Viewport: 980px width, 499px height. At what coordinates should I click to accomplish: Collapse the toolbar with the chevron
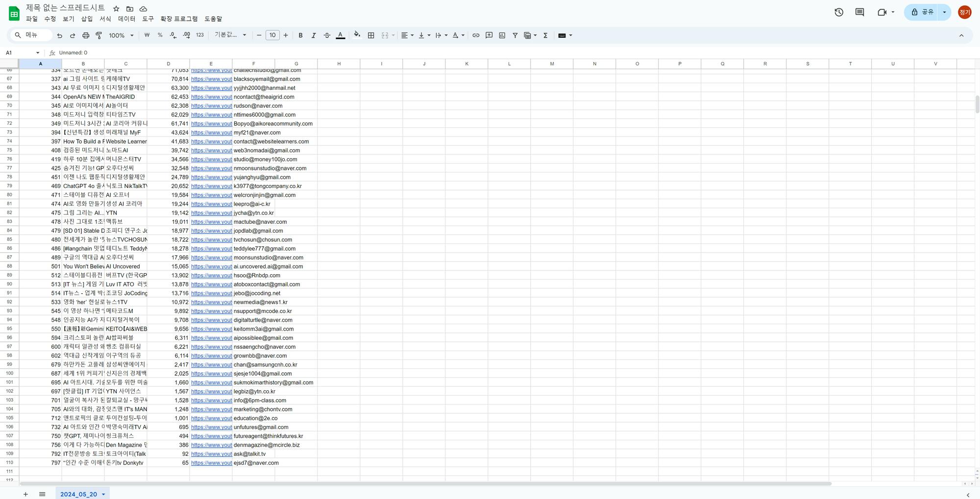[x=961, y=35]
